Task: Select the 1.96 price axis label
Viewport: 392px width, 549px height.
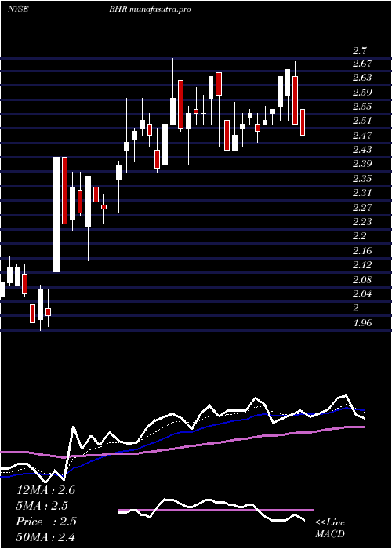Action: (362, 323)
